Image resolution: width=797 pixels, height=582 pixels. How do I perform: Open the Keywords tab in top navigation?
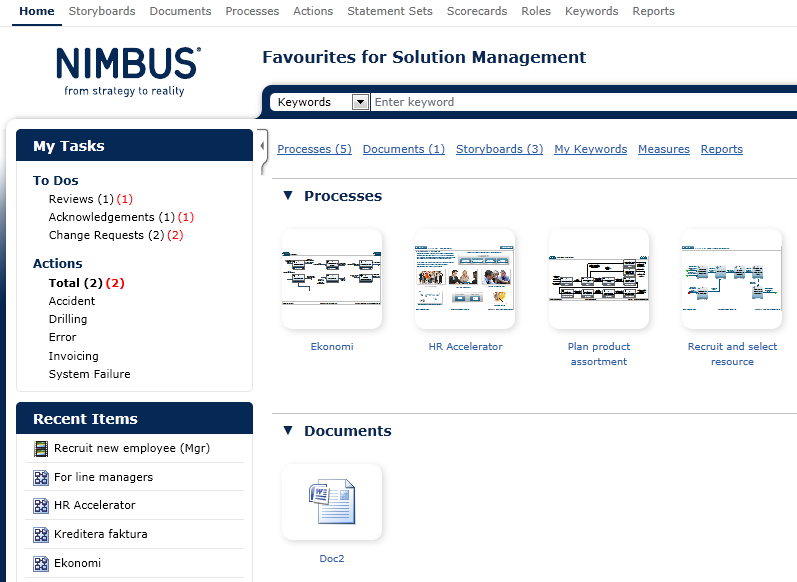pos(592,11)
